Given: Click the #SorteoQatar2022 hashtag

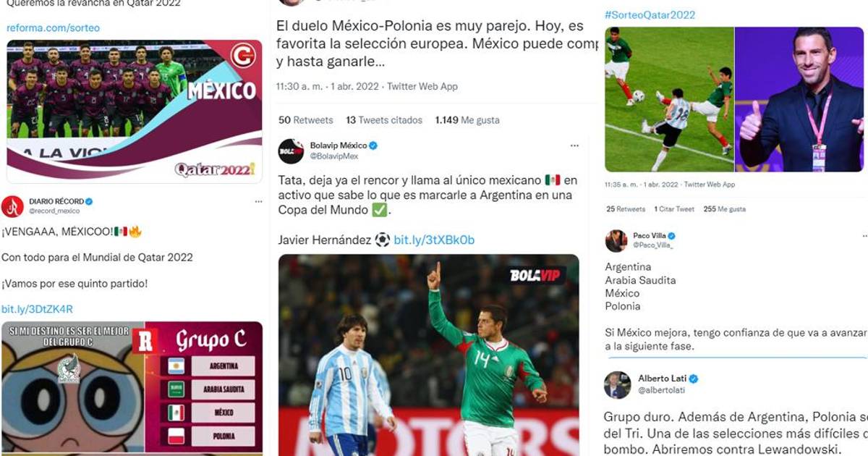Looking at the screenshot, I should pyautogui.click(x=650, y=14).
